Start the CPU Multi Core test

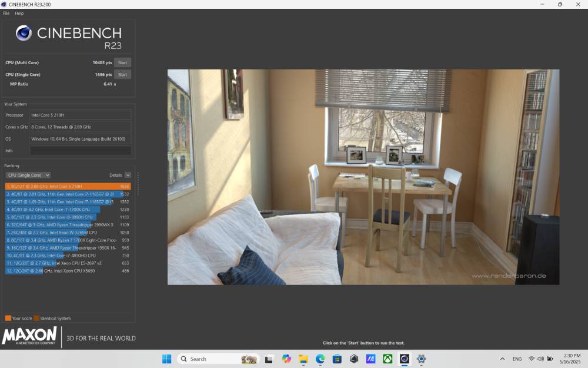click(122, 62)
